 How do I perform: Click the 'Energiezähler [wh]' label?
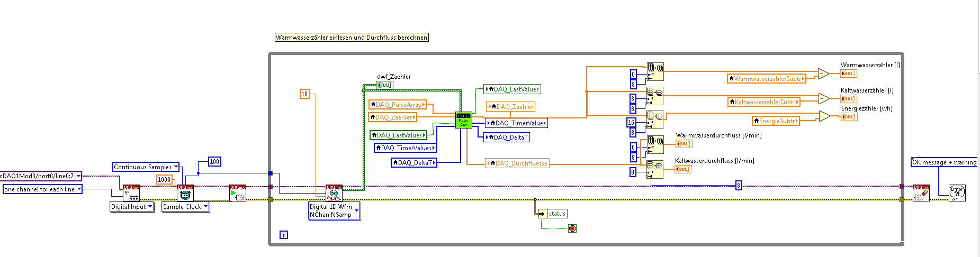pyautogui.click(x=867, y=108)
